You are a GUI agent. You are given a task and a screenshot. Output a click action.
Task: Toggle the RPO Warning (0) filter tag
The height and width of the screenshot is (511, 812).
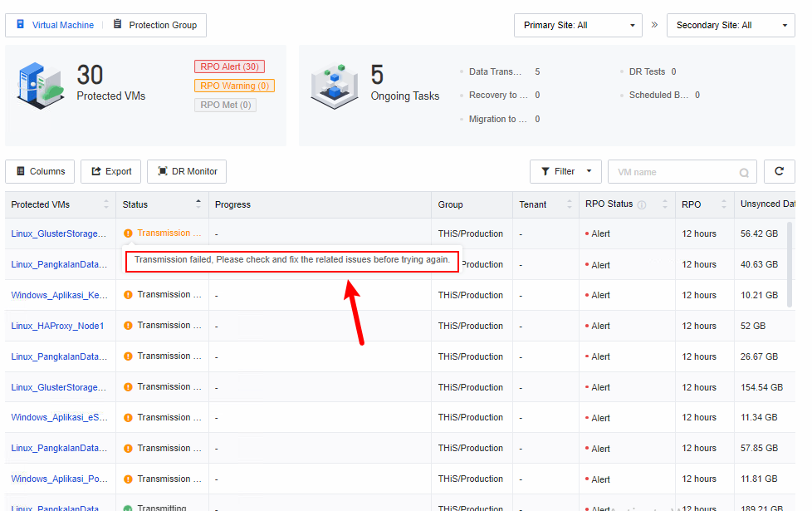(x=234, y=86)
